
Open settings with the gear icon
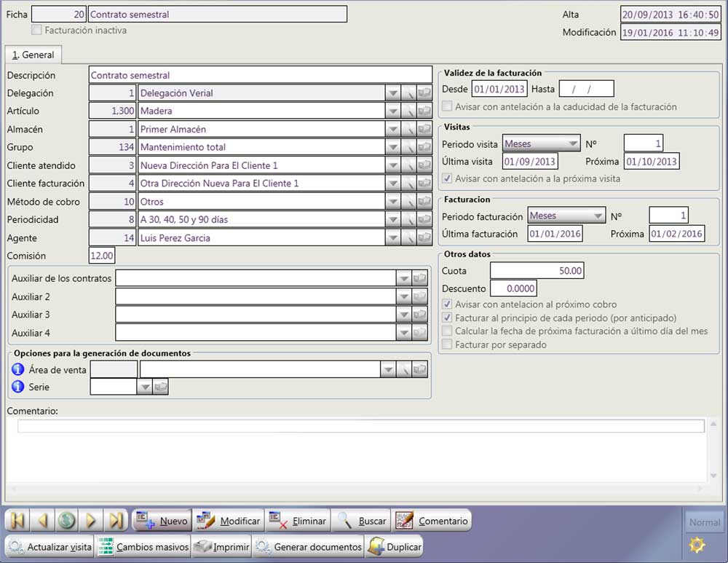697,545
